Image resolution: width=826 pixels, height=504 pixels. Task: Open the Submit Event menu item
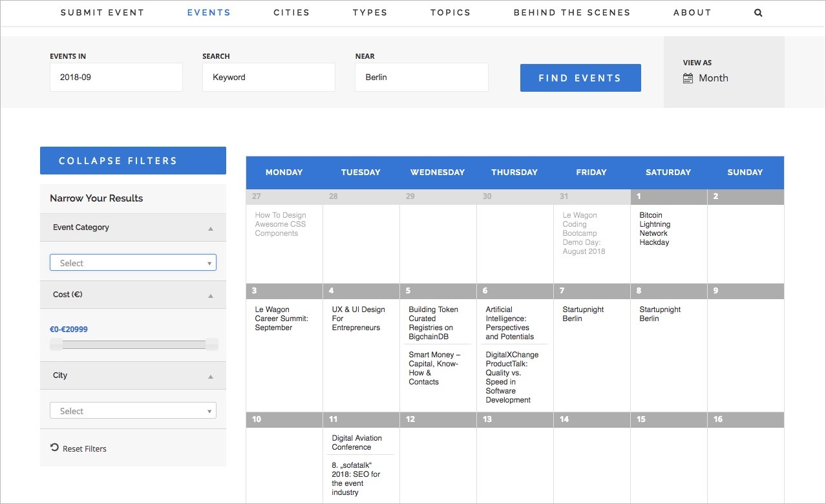coord(102,13)
